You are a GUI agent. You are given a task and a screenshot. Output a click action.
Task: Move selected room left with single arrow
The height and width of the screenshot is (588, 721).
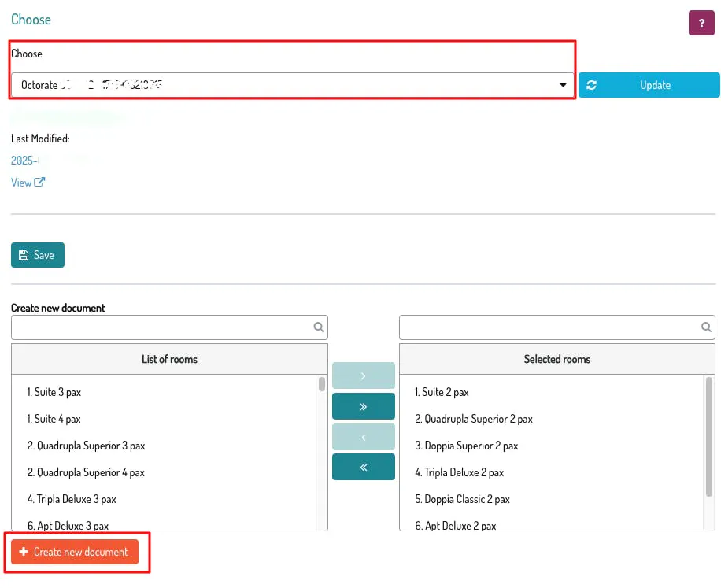(364, 437)
